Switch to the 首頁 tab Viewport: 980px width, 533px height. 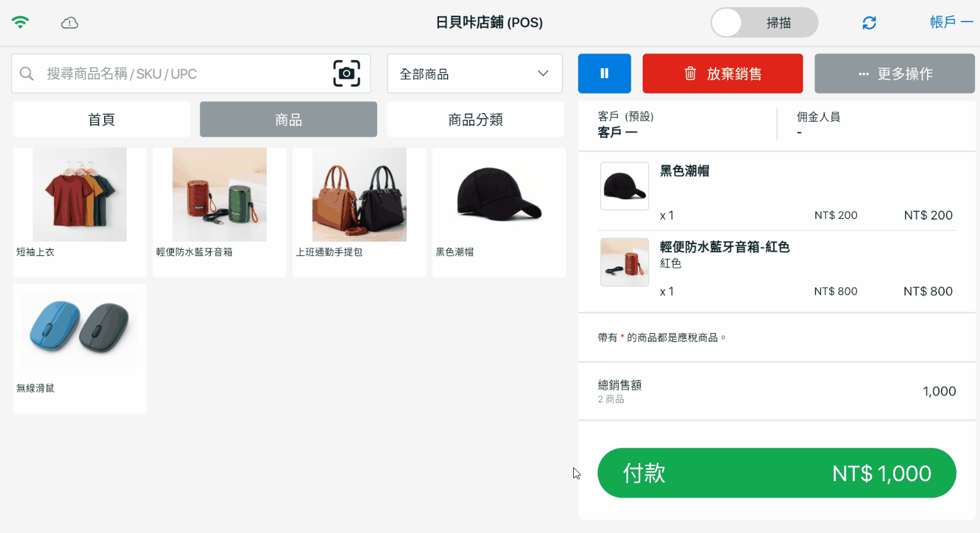coord(102,119)
